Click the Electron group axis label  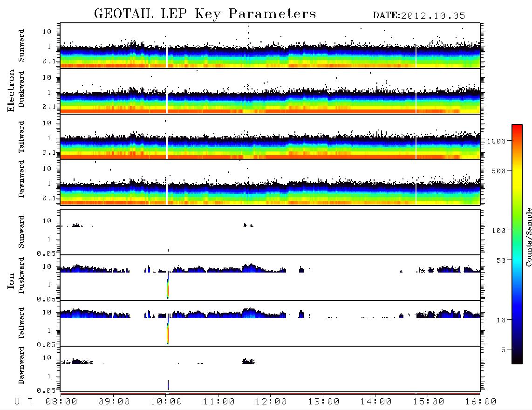(x=11, y=90)
